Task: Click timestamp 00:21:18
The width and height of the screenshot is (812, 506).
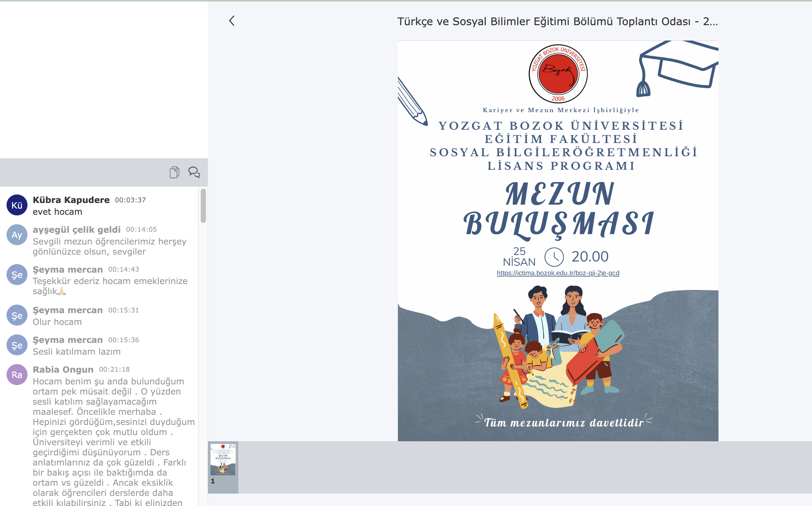Action: tap(114, 369)
